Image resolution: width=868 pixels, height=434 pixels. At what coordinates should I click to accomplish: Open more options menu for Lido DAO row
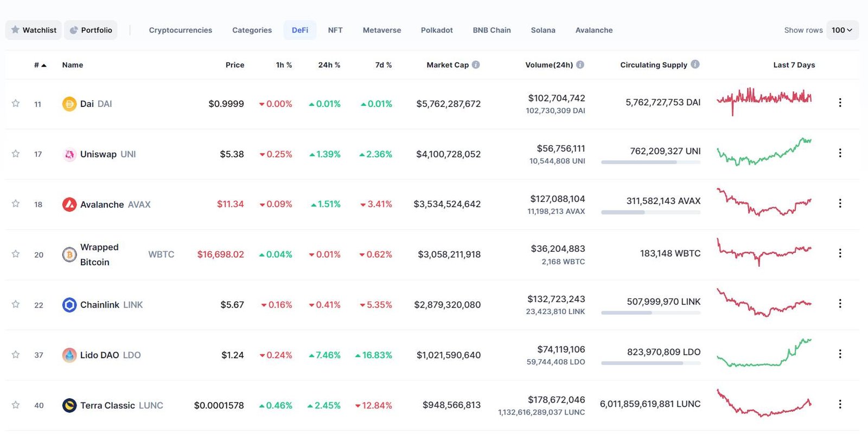pos(840,354)
